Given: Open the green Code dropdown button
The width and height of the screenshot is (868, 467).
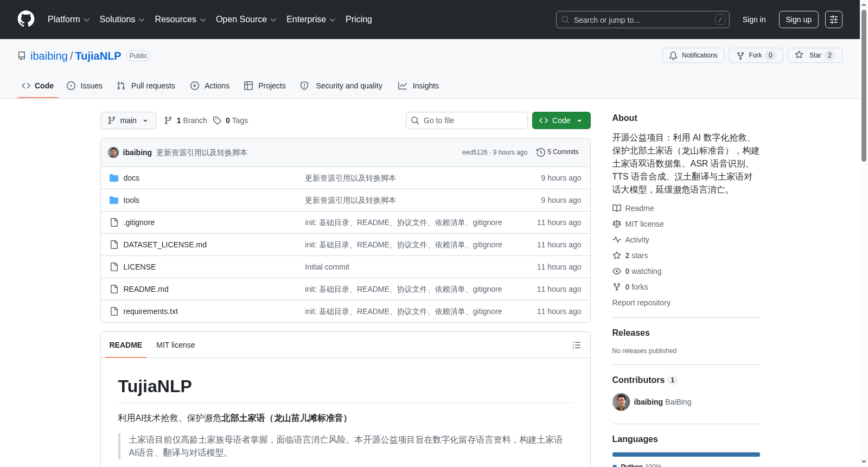Looking at the screenshot, I should (561, 120).
